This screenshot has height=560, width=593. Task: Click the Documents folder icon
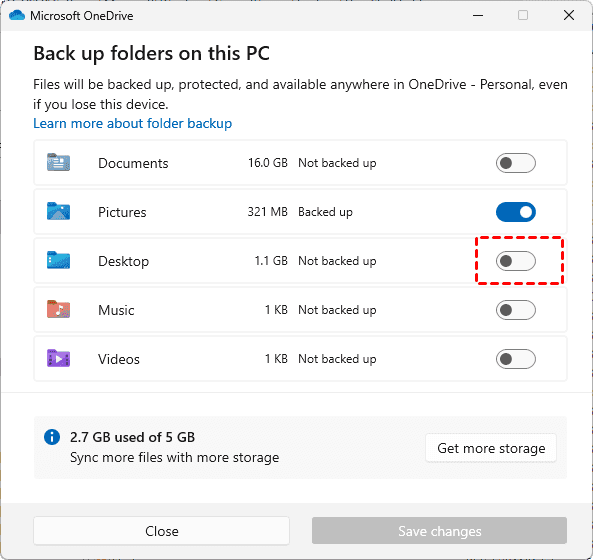(58, 163)
